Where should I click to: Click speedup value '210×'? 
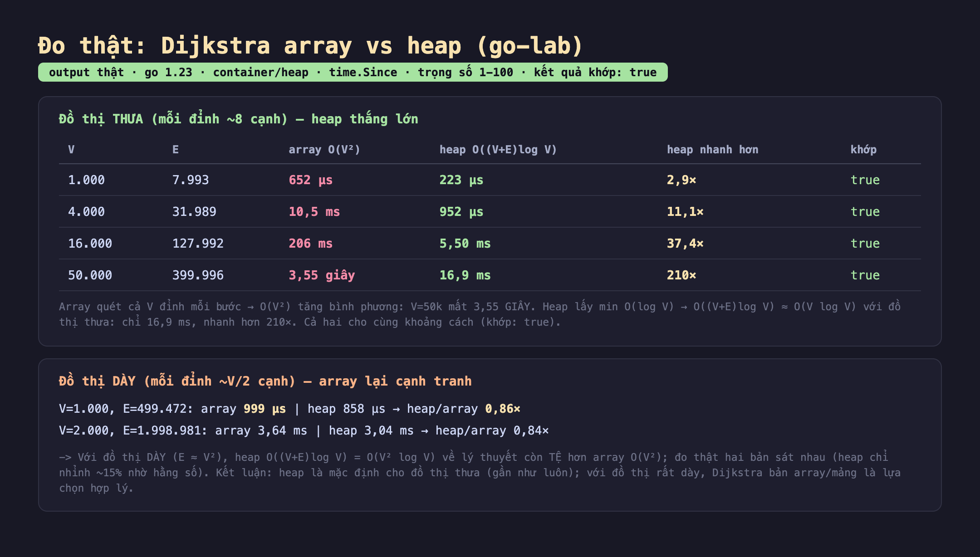pyautogui.click(x=681, y=275)
